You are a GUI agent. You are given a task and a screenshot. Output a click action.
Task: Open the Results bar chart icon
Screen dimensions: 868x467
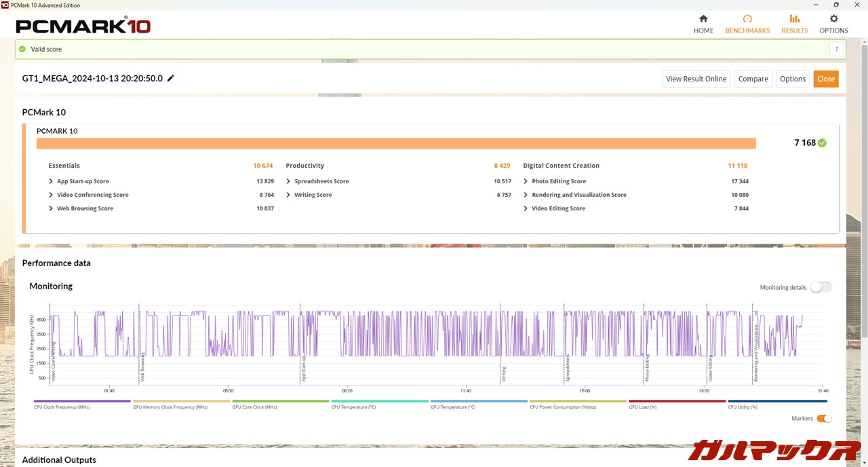(x=794, y=19)
